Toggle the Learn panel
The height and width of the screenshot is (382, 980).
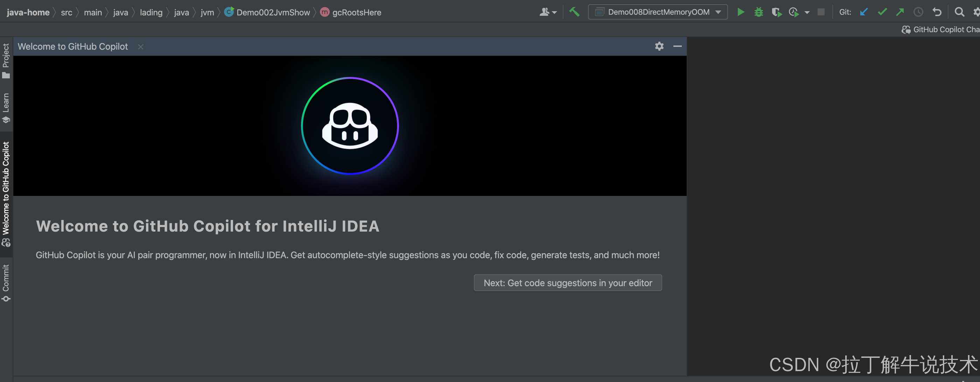pyautogui.click(x=6, y=106)
